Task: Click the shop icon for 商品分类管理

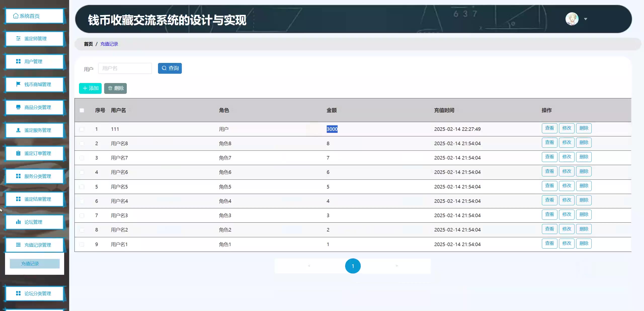Action: [18, 107]
